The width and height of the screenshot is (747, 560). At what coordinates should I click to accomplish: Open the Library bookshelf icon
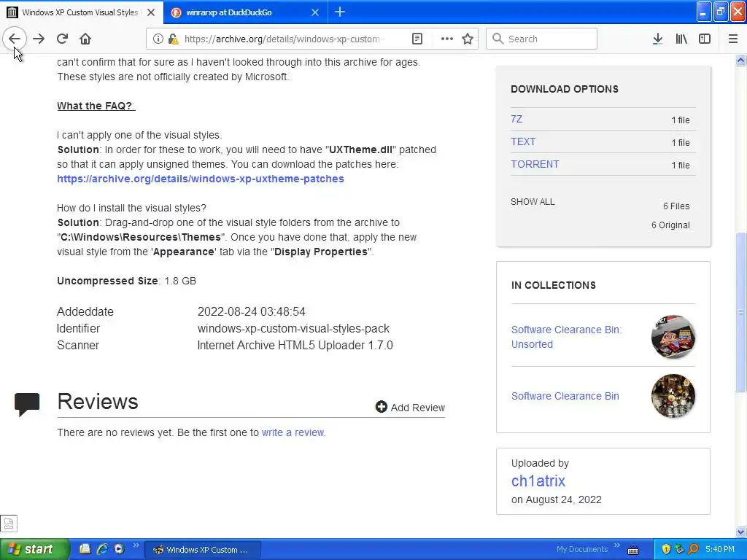[x=681, y=39]
